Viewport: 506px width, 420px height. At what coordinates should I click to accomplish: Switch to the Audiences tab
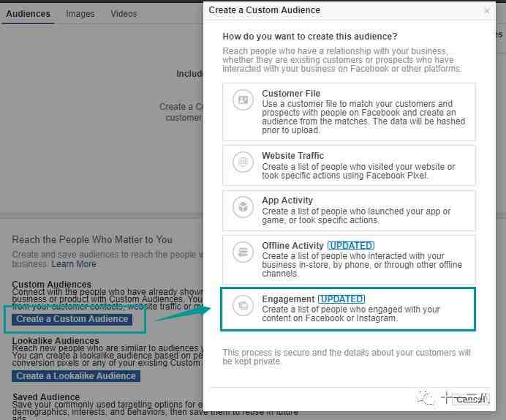pos(28,14)
